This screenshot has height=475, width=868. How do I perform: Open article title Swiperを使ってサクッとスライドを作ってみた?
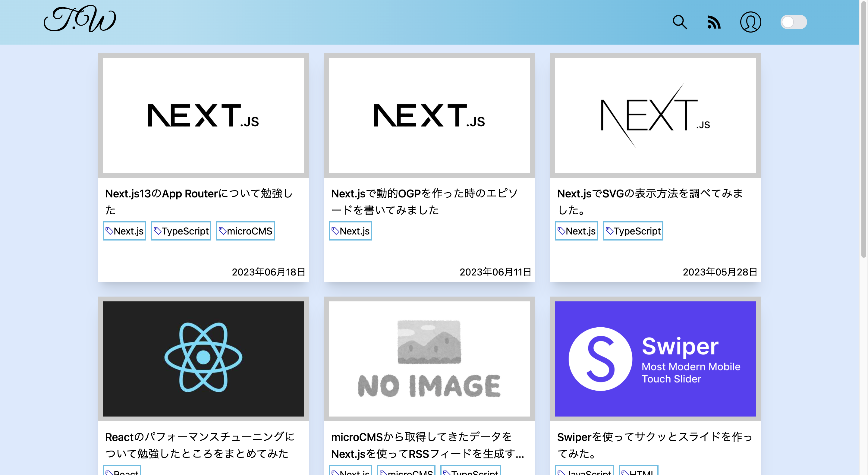pyautogui.click(x=655, y=445)
